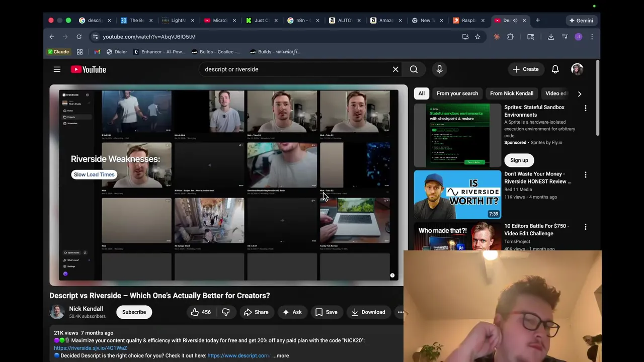Open Don't Waste Your Money video title

[538, 177]
